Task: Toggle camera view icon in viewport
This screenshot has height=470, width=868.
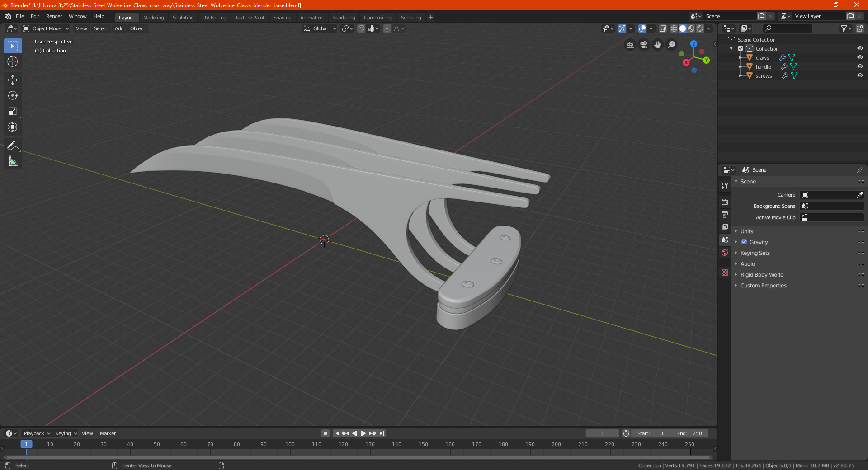Action: pos(644,45)
